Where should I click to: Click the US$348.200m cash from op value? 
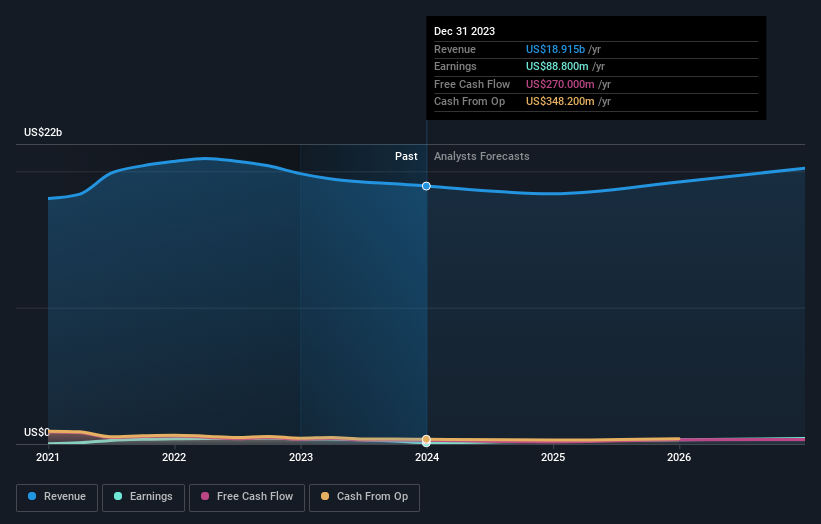[x=560, y=102]
